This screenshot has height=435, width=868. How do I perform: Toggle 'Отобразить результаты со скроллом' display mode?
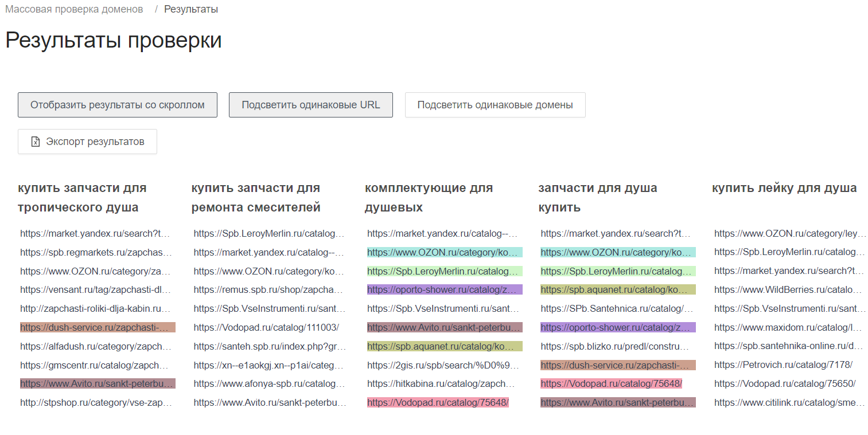tap(118, 105)
